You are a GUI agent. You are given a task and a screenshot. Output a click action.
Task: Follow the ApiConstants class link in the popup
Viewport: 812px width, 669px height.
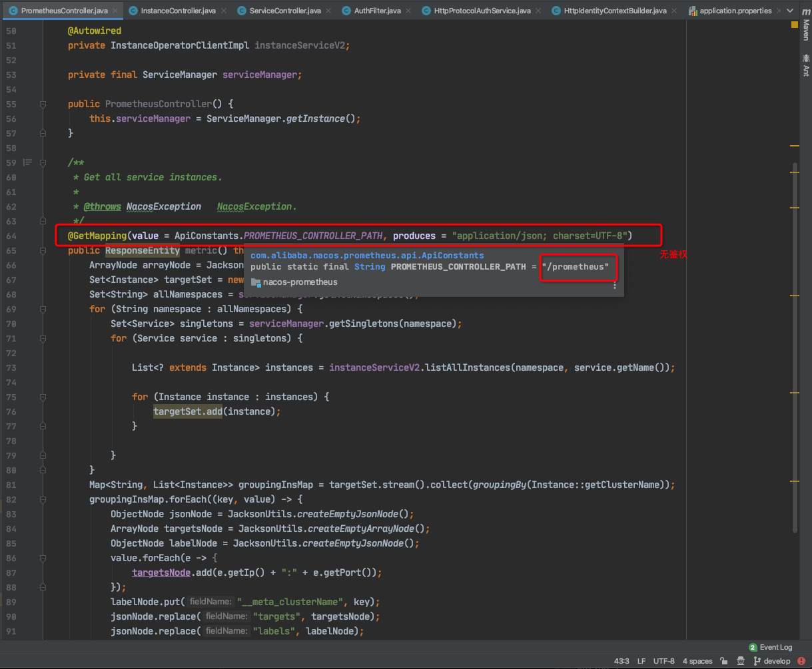367,255
